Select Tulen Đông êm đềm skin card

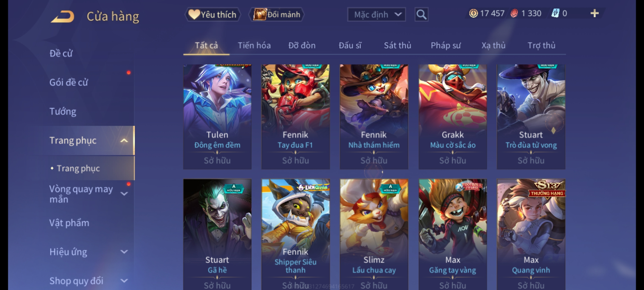click(x=217, y=117)
